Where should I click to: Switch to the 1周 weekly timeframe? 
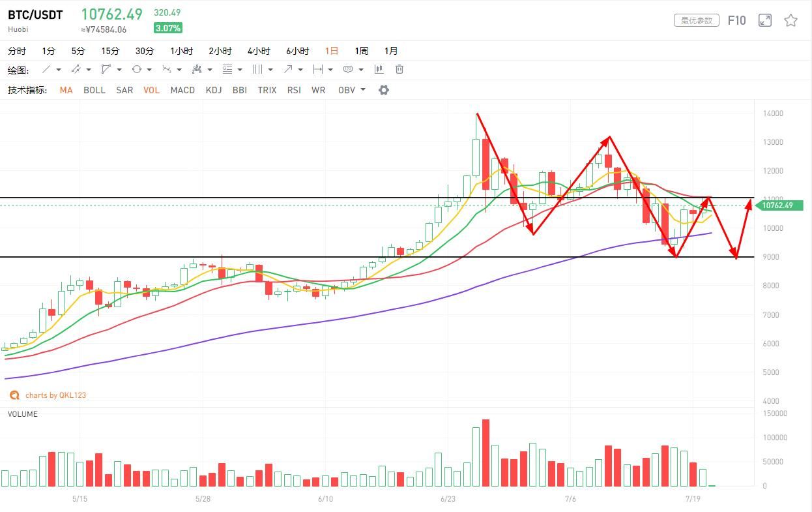click(362, 51)
